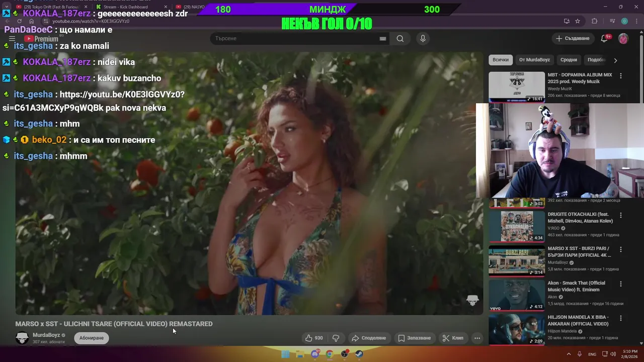The image size is (644, 362).
Task: Open Akon - Smack That thumbnail
Action: pyautogui.click(x=517, y=295)
